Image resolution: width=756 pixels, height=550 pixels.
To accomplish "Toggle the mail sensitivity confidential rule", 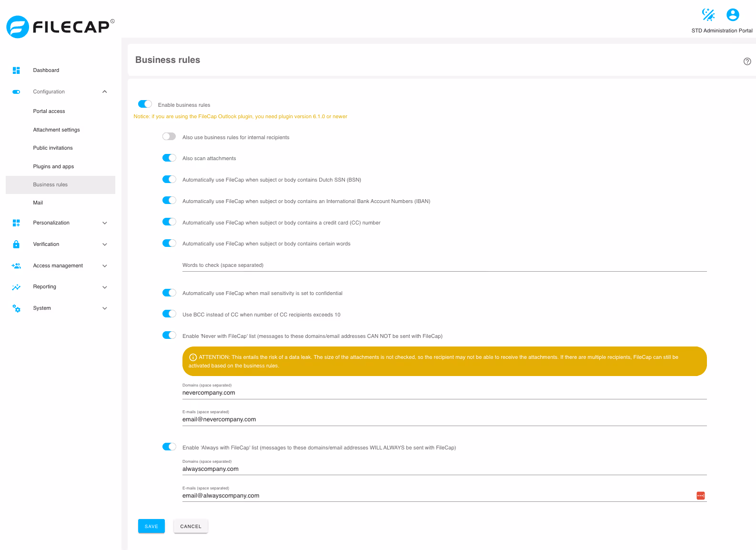I will [169, 293].
